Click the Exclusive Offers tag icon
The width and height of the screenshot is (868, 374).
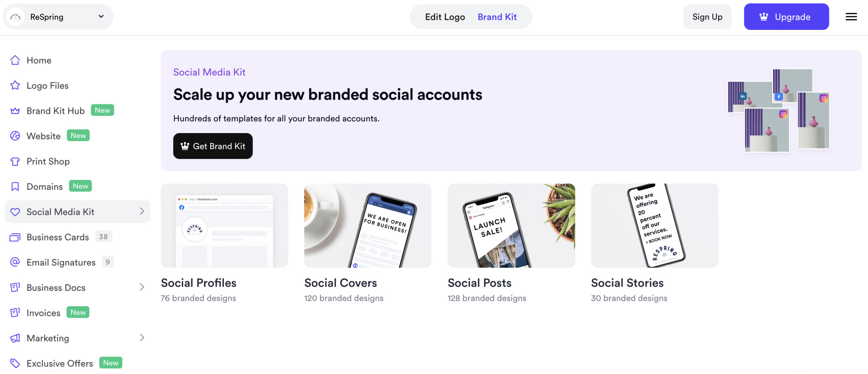click(15, 363)
